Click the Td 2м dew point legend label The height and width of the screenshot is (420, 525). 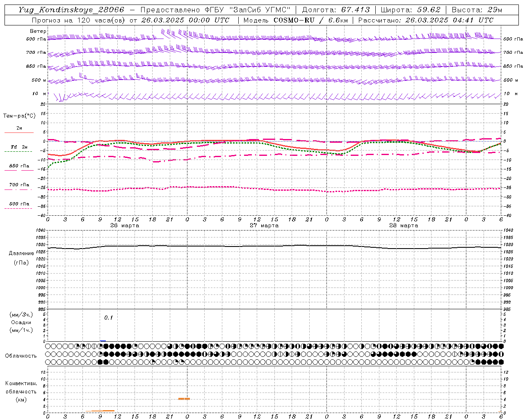click(x=19, y=147)
